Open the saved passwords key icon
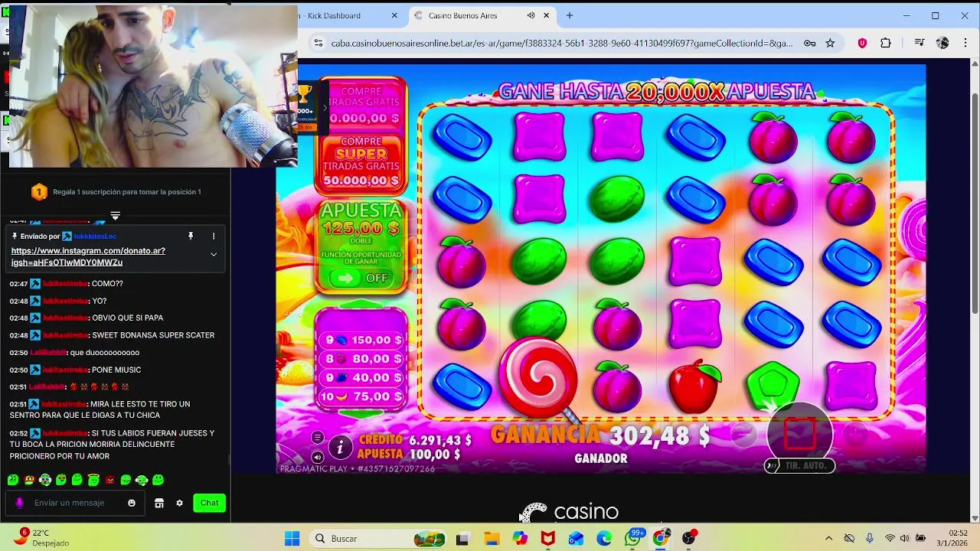This screenshot has width=980, height=551. tap(809, 44)
